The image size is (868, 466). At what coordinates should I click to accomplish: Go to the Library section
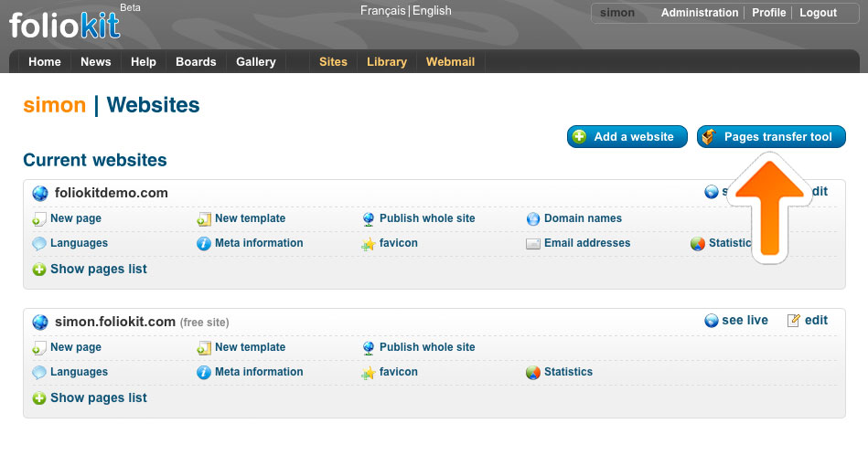click(x=386, y=62)
